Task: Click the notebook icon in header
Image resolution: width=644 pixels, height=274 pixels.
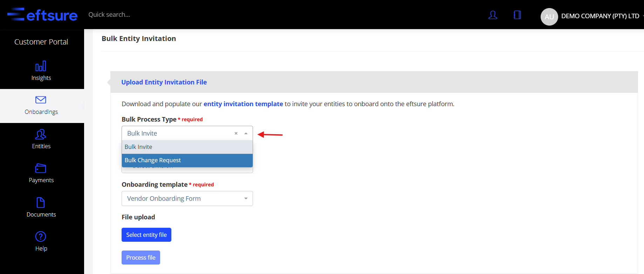Action: click(517, 15)
